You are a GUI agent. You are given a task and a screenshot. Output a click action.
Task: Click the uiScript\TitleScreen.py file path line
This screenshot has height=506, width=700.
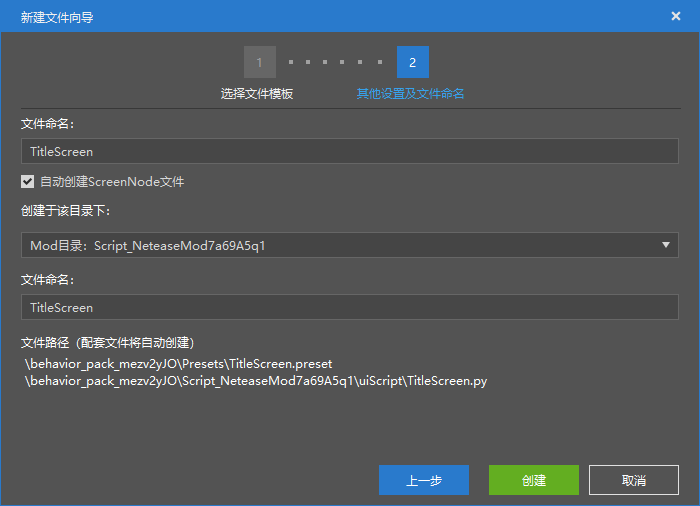click(x=256, y=381)
